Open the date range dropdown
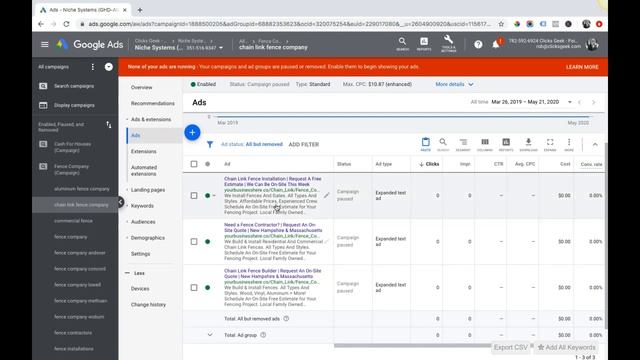Screen dimensions: 640x360 [x=569, y=102]
